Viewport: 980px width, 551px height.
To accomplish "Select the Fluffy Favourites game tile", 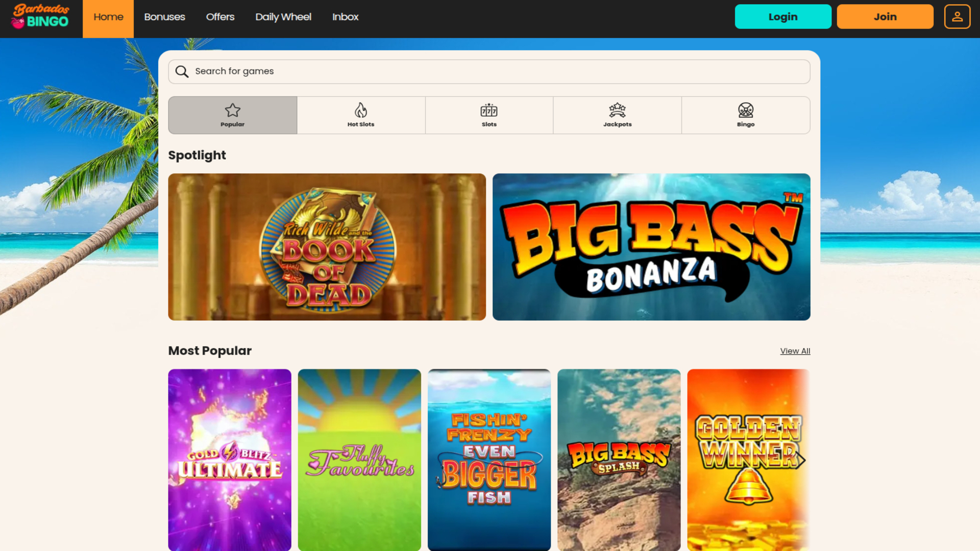I will click(359, 459).
